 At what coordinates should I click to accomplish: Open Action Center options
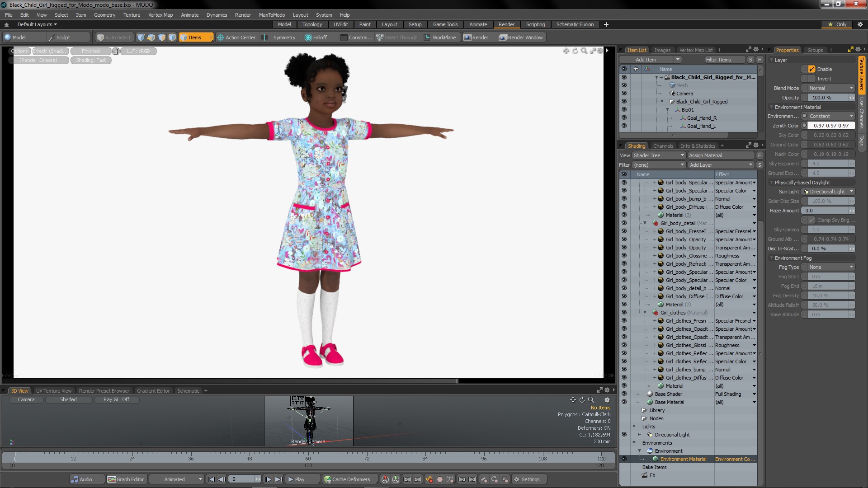click(236, 38)
